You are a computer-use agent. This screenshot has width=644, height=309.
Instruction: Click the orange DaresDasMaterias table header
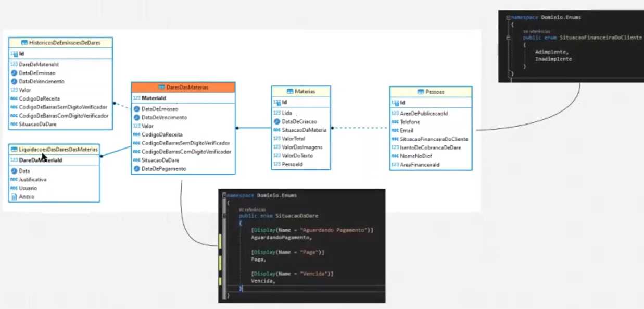183,88
